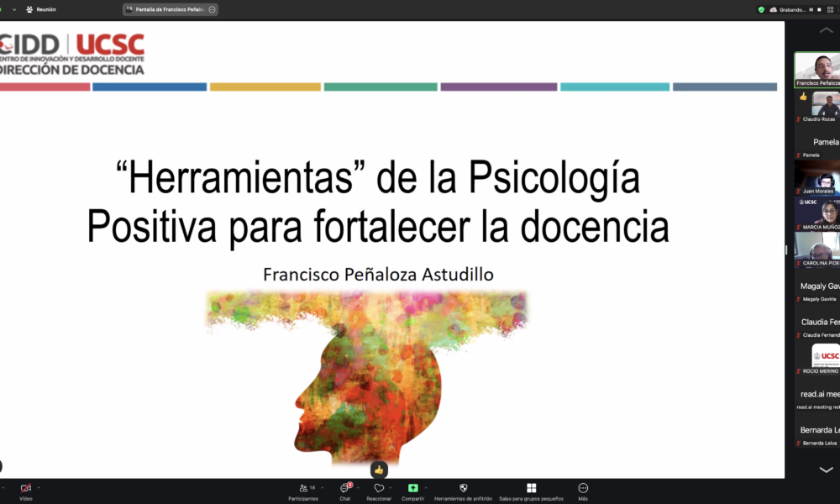
Task: Select Claudia Fernand participant tile
Action: [817, 322]
